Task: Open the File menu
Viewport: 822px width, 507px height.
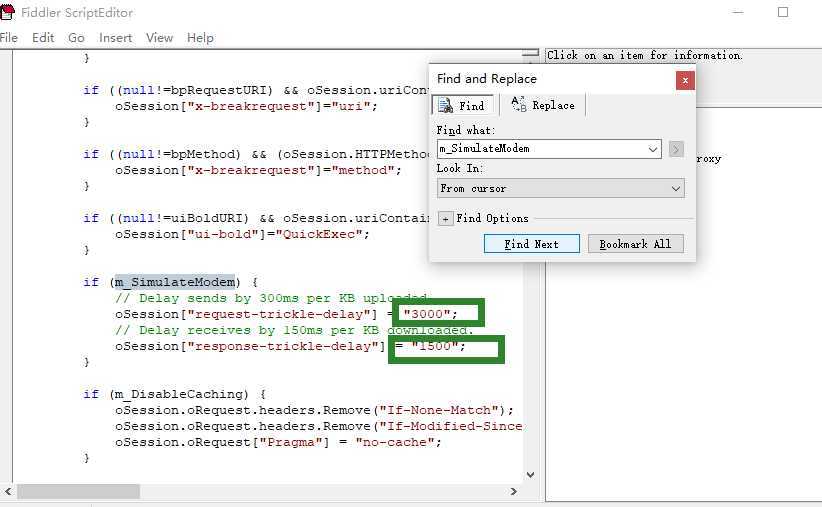Action: 8,38
